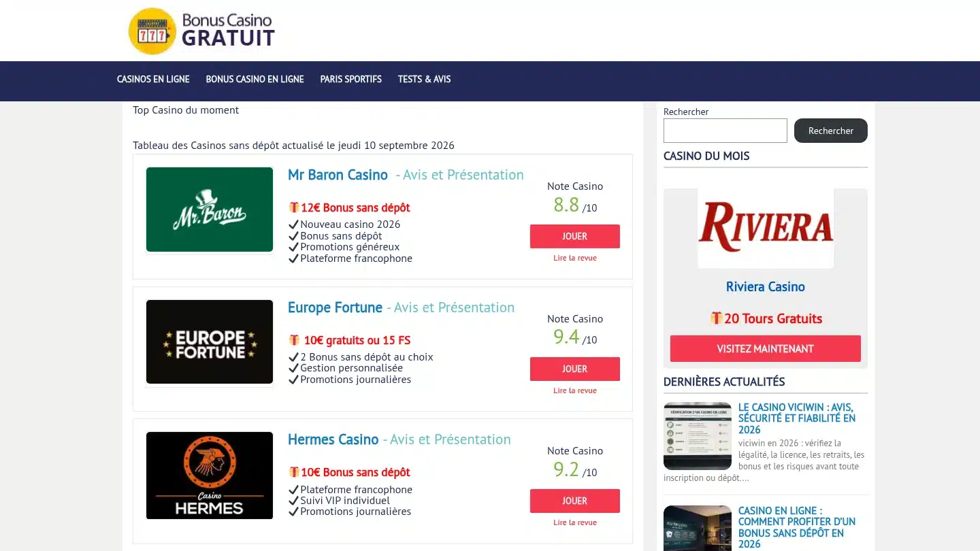Open Mr Baron Casino title link
This screenshot has width=980, height=551.
338,175
